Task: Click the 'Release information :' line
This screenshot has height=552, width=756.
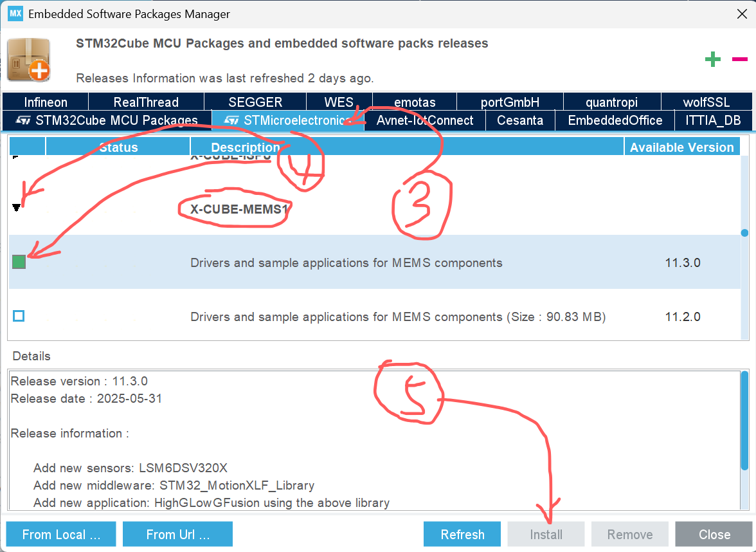Action: 70,433
